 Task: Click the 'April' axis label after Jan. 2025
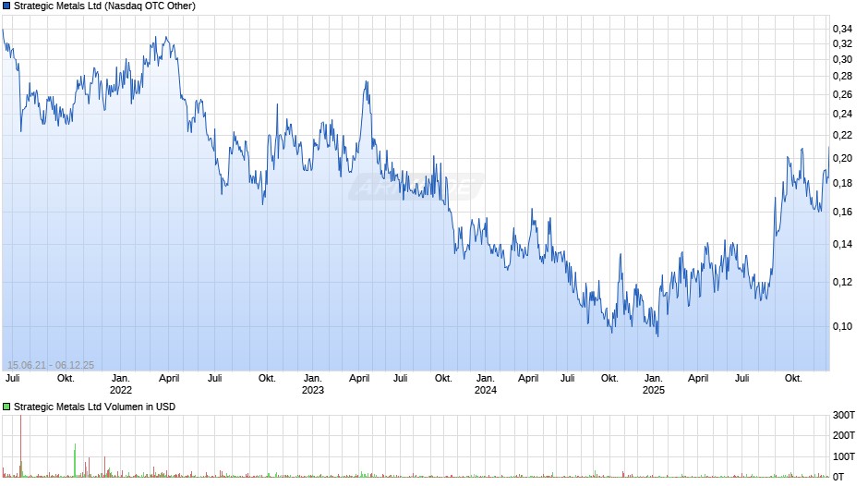[698, 379]
